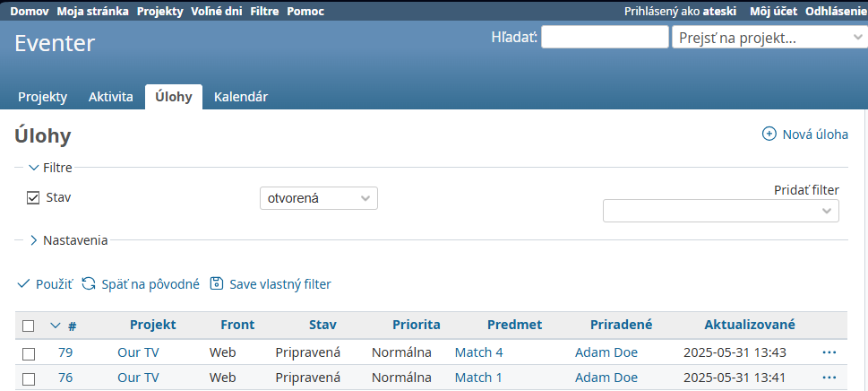
Task: Open the three-dots menu for task 76
Action: coord(829,378)
